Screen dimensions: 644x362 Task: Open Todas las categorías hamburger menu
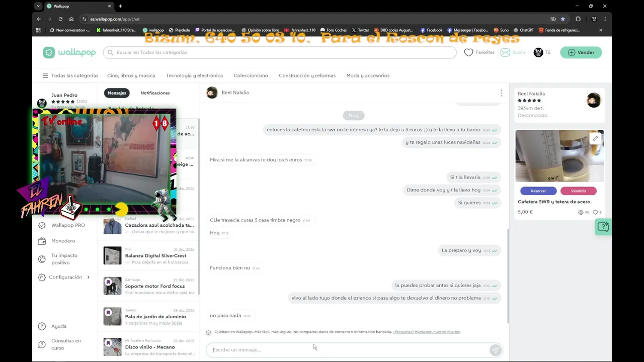point(45,75)
